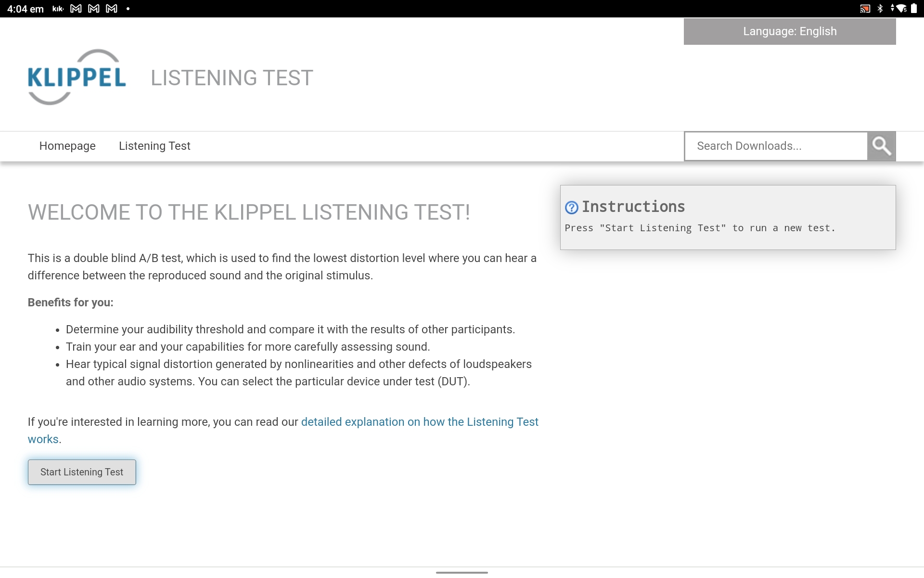Click the Start Listening Test button
924x578 pixels.
click(x=82, y=472)
